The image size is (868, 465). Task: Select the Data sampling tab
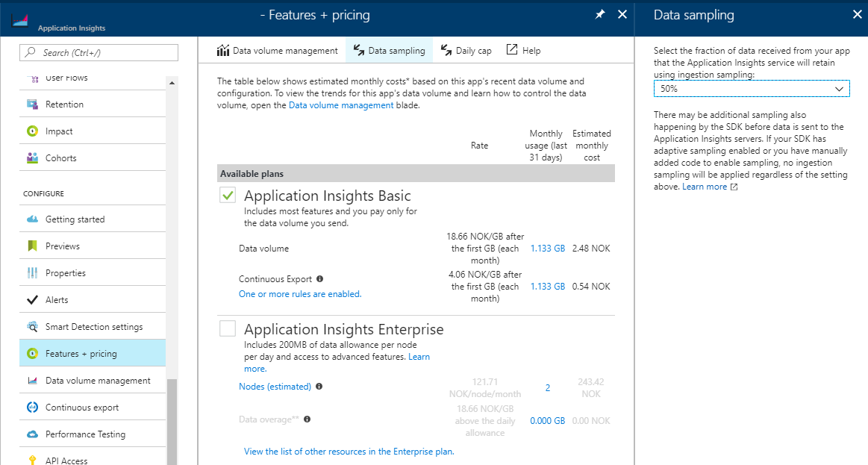(x=390, y=50)
